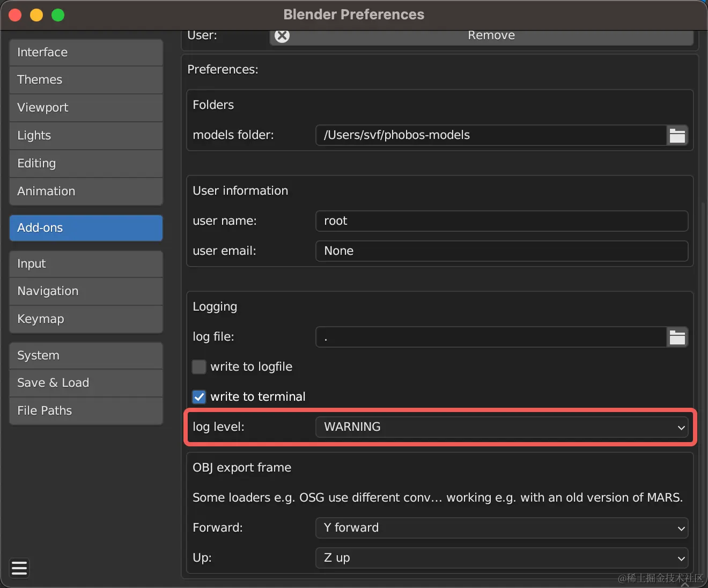This screenshot has width=708, height=588.
Task: Open the file browser for the log file
Action: [677, 337]
